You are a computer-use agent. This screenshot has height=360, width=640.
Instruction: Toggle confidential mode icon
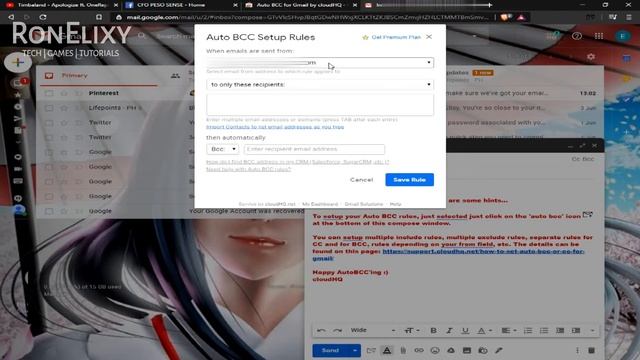point(483,350)
